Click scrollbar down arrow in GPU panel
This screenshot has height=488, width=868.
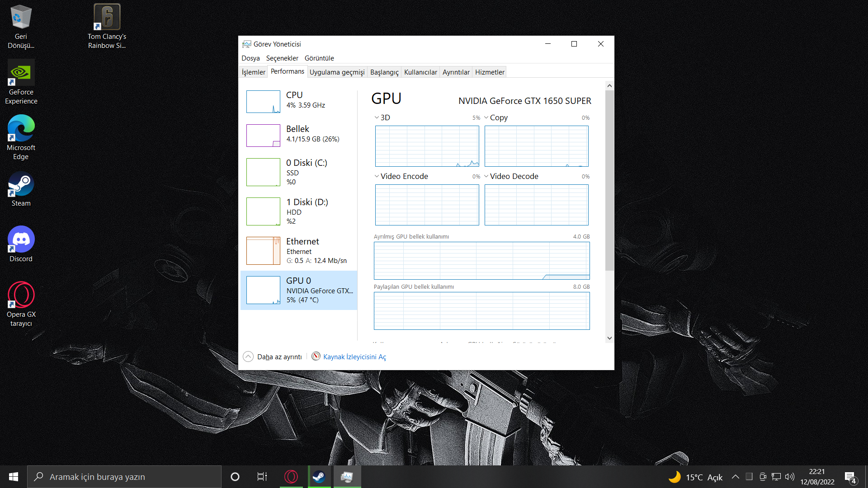pos(609,338)
